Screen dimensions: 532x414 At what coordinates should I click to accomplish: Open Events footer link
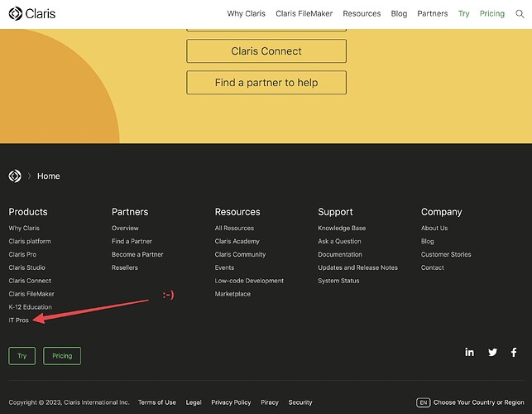click(x=224, y=267)
